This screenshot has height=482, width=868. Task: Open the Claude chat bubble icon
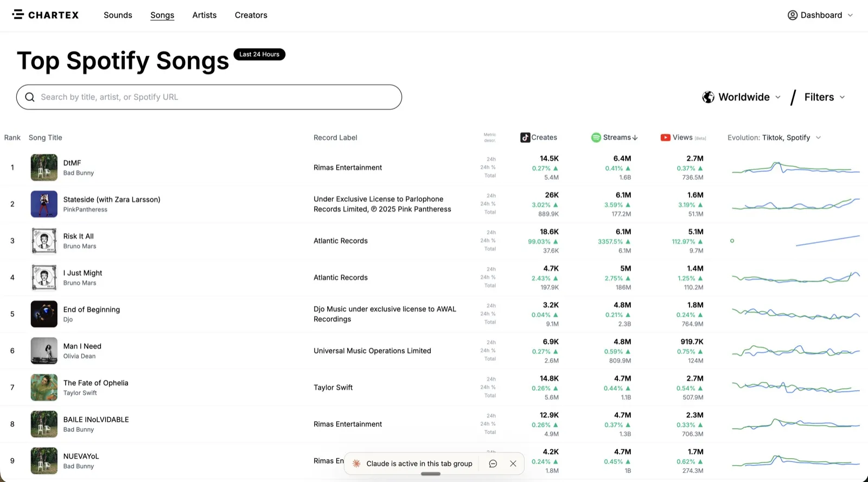coord(493,464)
